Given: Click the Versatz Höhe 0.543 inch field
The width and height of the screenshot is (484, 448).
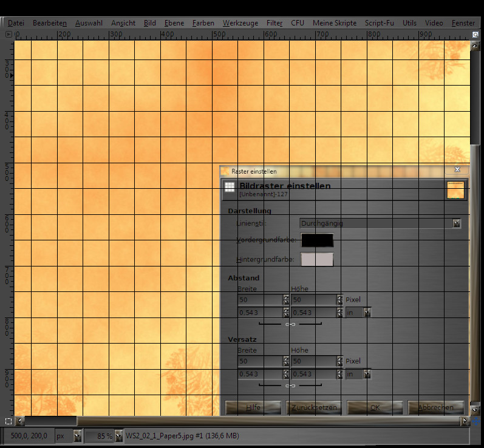Looking at the screenshot, I should click(x=314, y=374).
